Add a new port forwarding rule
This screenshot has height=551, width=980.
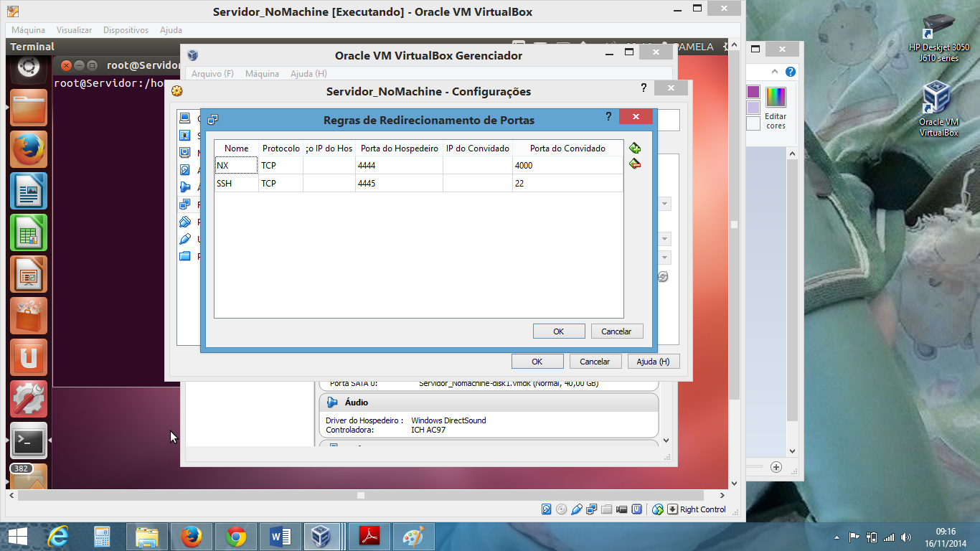[x=634, y=149]
